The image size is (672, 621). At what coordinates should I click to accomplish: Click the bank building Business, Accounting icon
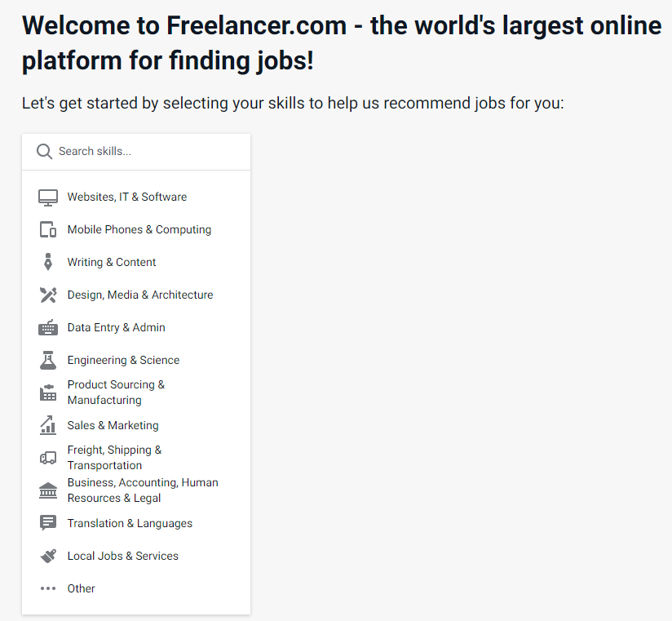(48, 490)
